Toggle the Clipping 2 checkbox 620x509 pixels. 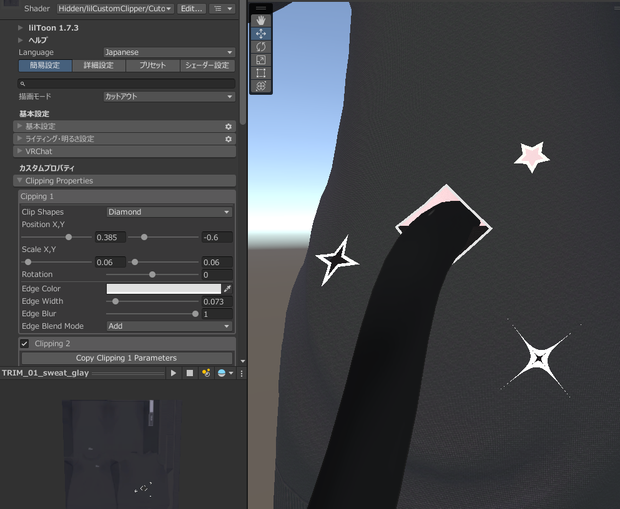[x=25, y=343]
